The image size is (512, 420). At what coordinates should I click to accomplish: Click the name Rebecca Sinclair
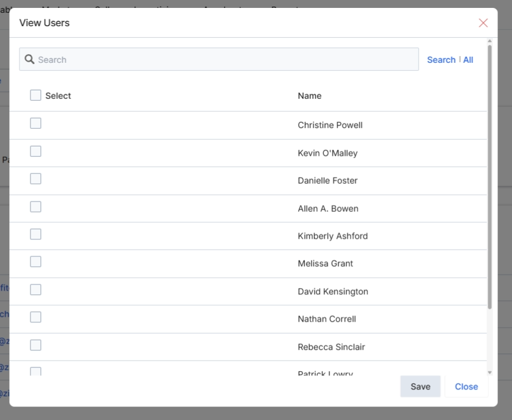point(331,347)
